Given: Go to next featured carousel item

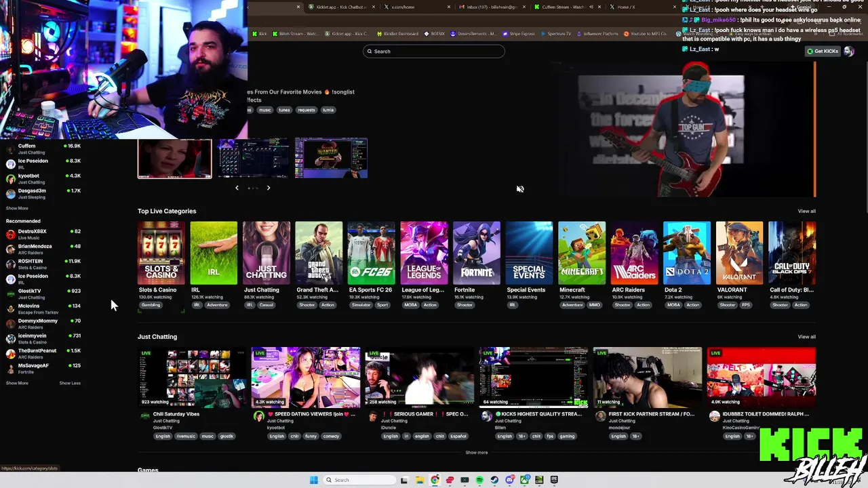Looking at the screenshot, I should (269, 188).
